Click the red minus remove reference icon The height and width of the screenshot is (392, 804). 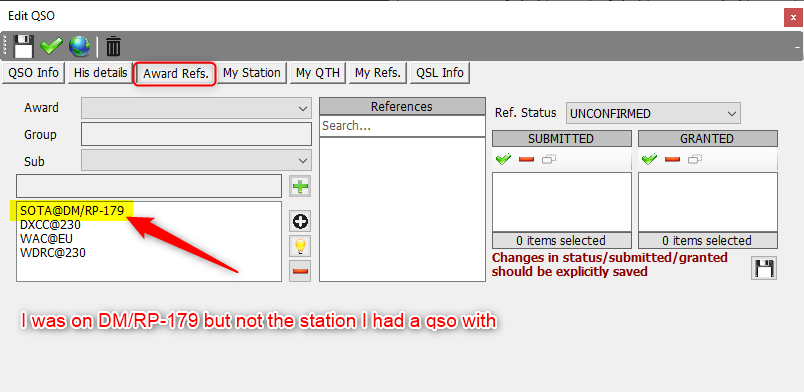pos(300,271)
